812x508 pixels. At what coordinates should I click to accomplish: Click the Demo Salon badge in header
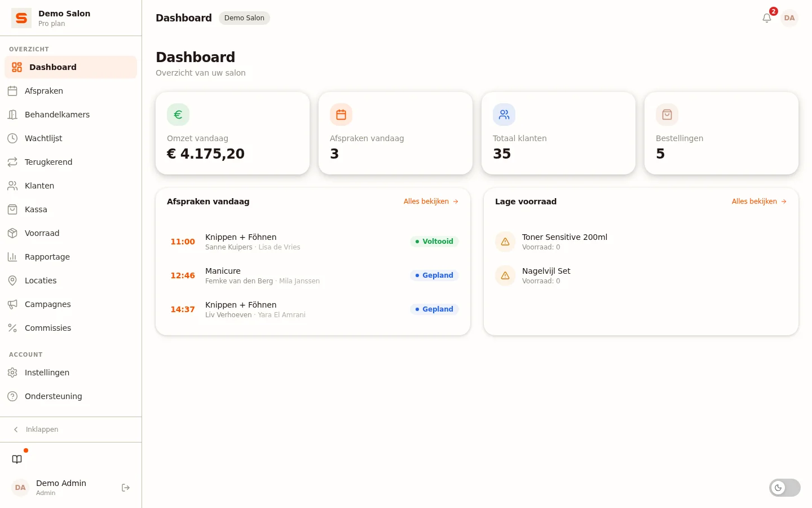(244, 18)
